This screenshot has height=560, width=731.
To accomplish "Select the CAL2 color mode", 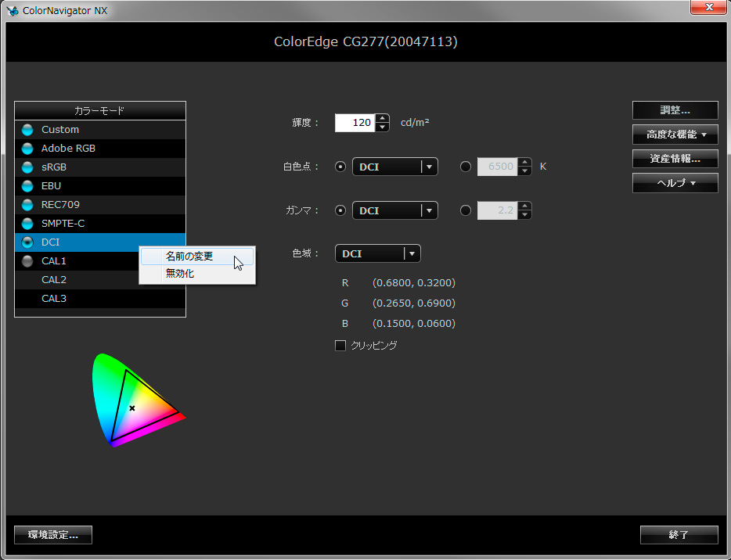I will coord(77,279).
